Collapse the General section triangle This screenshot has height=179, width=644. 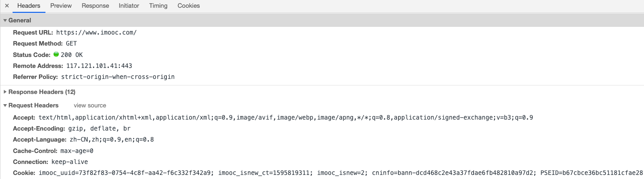coord(5,20)
